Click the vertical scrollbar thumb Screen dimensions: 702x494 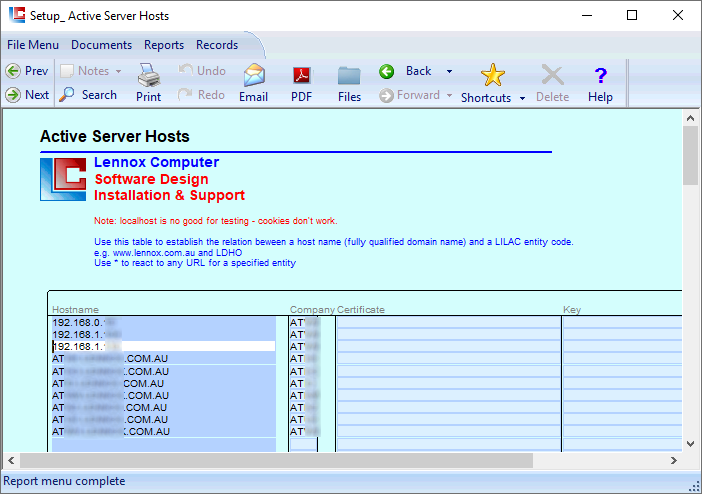tap(690, 155)
